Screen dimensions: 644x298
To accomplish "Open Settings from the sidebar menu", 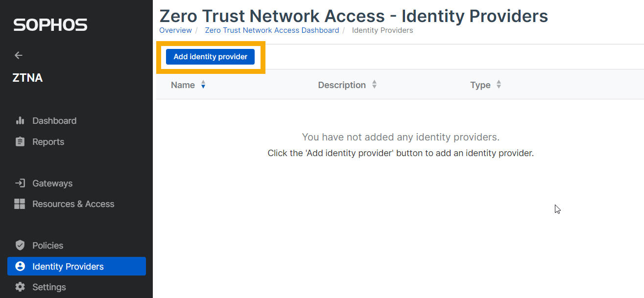I will click(49, 287).
